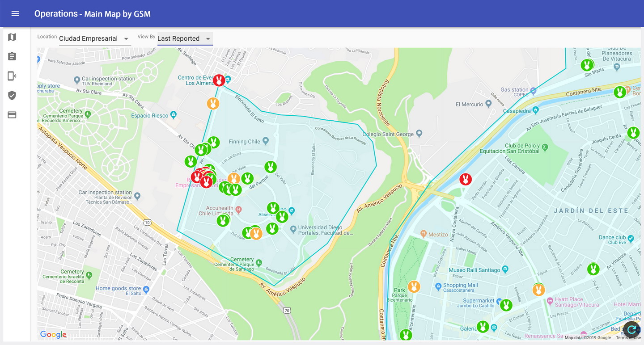The width and height of the screenshot is (644, 345).
Task: Click the refresh button on the map
Action: [x=631, y=330]
